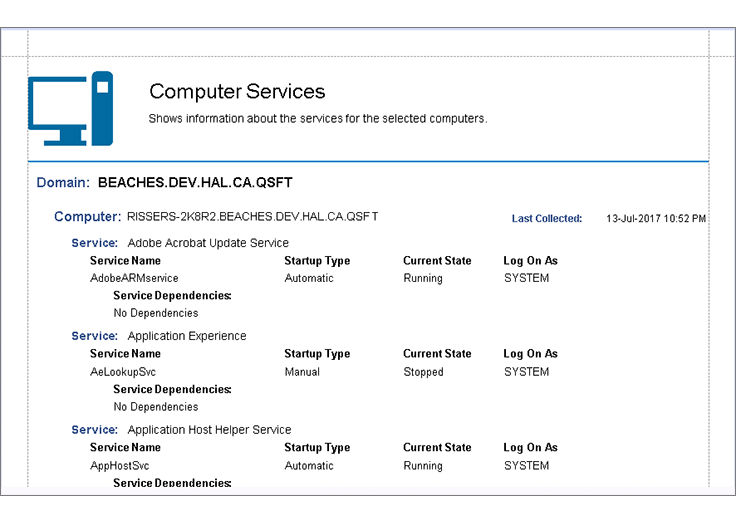The height and width of the screenshot is (523, 736).
Task: Click Running state for AdobeARMservice
Action: pyautogui.click(x=423, y=278)
